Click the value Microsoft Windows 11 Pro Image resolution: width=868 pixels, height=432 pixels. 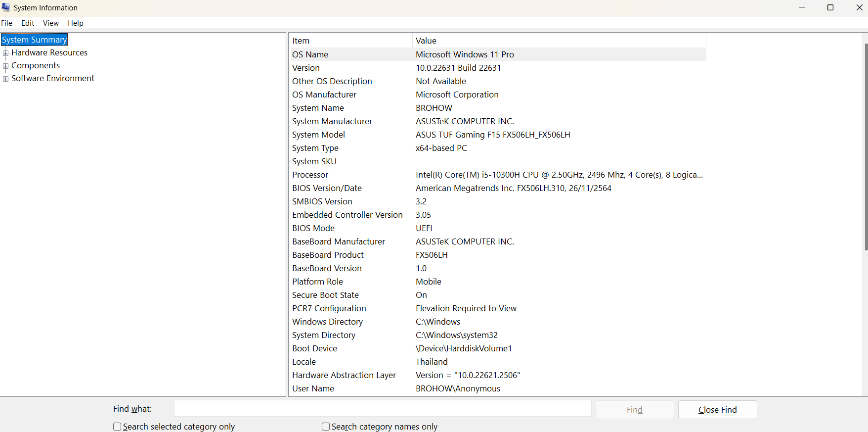pyautogui.click(x=465, y=54)
